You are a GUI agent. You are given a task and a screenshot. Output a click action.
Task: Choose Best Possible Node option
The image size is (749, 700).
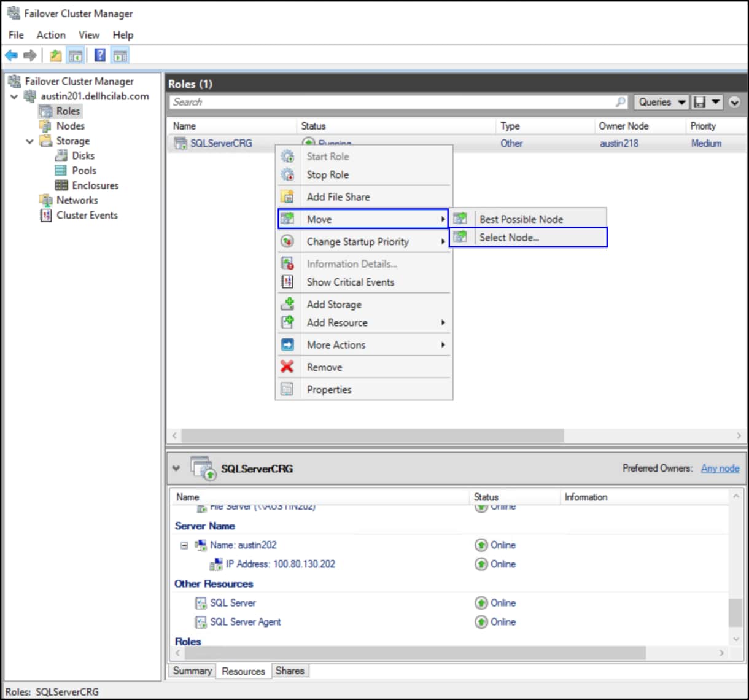(528, 219)
